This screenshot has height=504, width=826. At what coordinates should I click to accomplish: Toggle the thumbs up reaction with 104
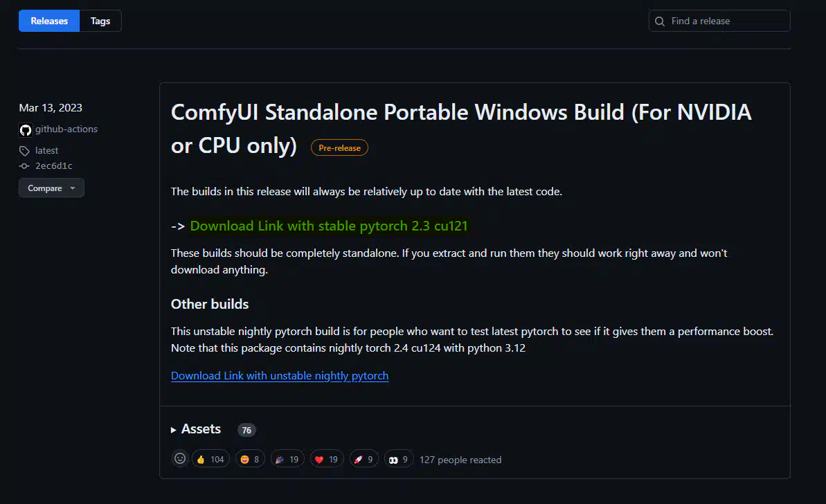coord(210,459)
